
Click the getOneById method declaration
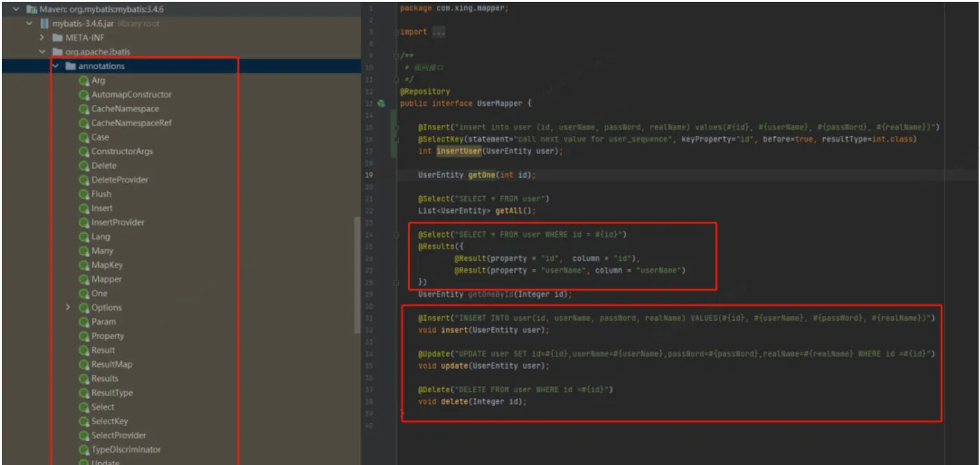pos(495,294)
